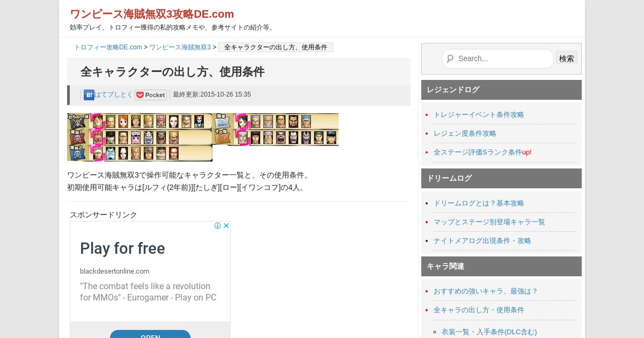Click the ad OPEN button
The width and height of the screenshot is (644, 338).
150,334
